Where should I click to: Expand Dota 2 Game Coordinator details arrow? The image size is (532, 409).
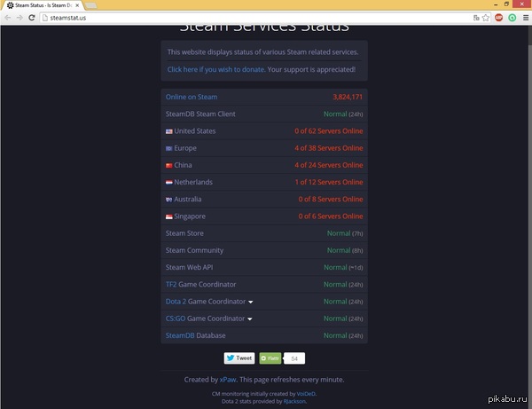(250, 302)
